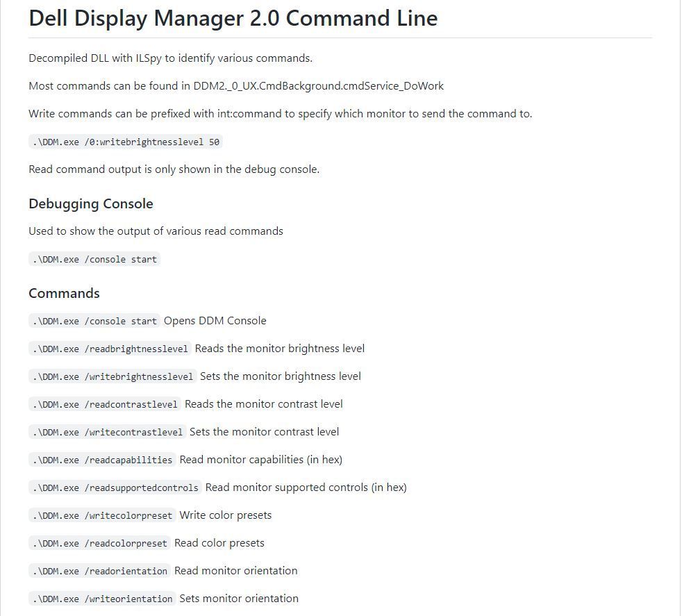The height and width of the screenshot is (616, 682).
Task: Click the /writecolorpreset command code
Action: tap(102, 516)
